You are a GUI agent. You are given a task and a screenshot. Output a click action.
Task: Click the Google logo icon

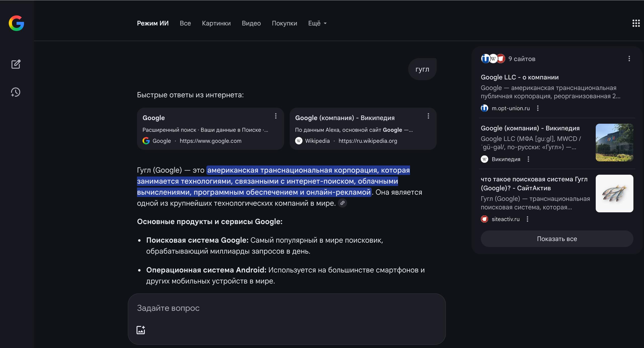pos(16,23)
